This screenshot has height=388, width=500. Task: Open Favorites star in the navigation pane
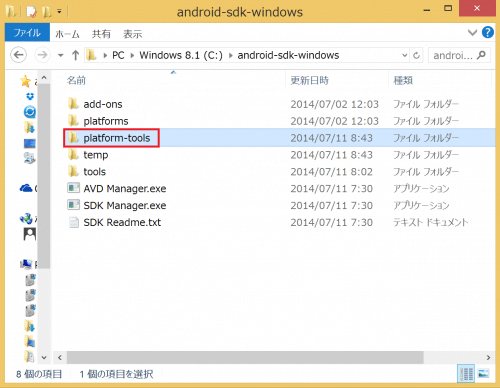point(25,81)
